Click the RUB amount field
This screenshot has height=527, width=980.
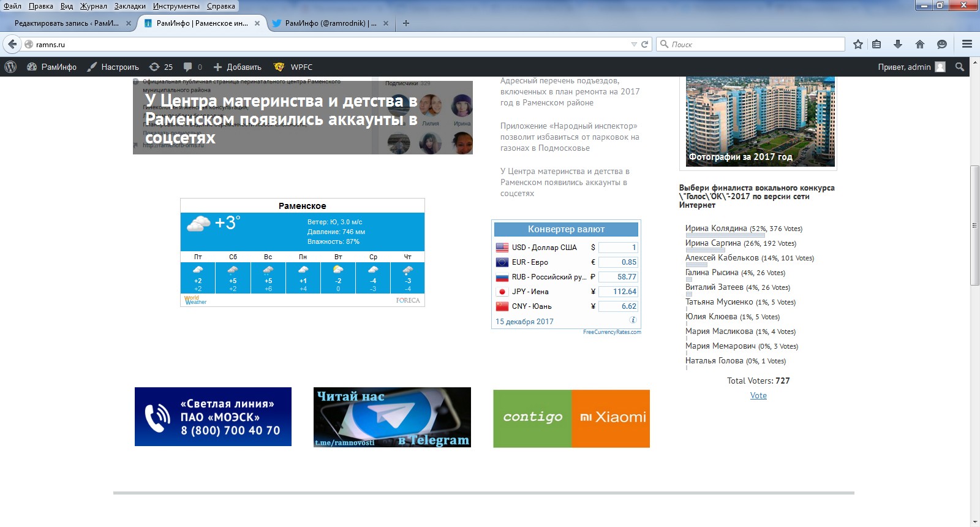coord(618,277)
